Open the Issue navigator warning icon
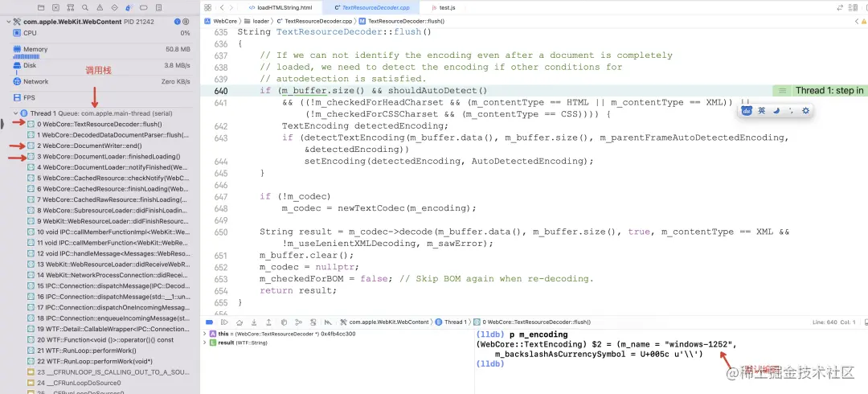 100,8
